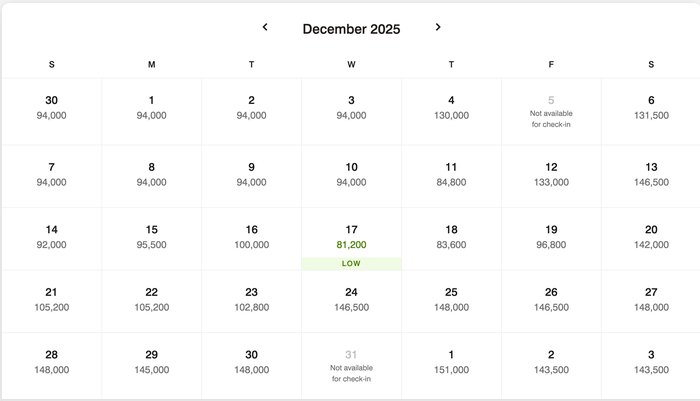The width and height of the screenshot is (700, 401).
Task: Go to previous month with left chevron
Action: coord(265,27)
